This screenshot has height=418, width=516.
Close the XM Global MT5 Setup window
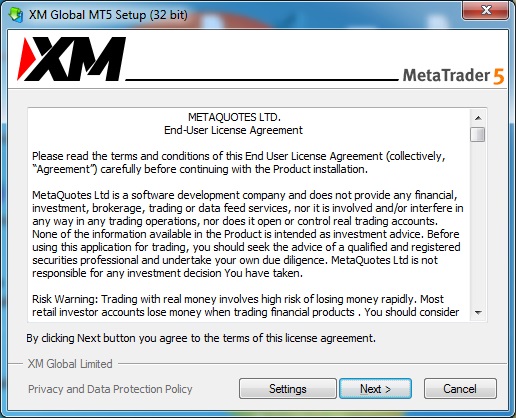pyautogui.click(x=485, y=11)
